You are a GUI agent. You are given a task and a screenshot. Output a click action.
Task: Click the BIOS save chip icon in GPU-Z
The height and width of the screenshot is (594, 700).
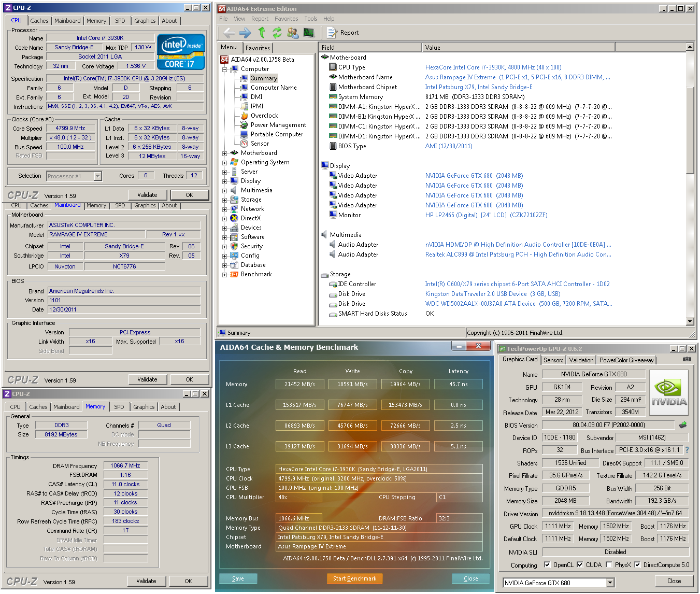[683, 425]
